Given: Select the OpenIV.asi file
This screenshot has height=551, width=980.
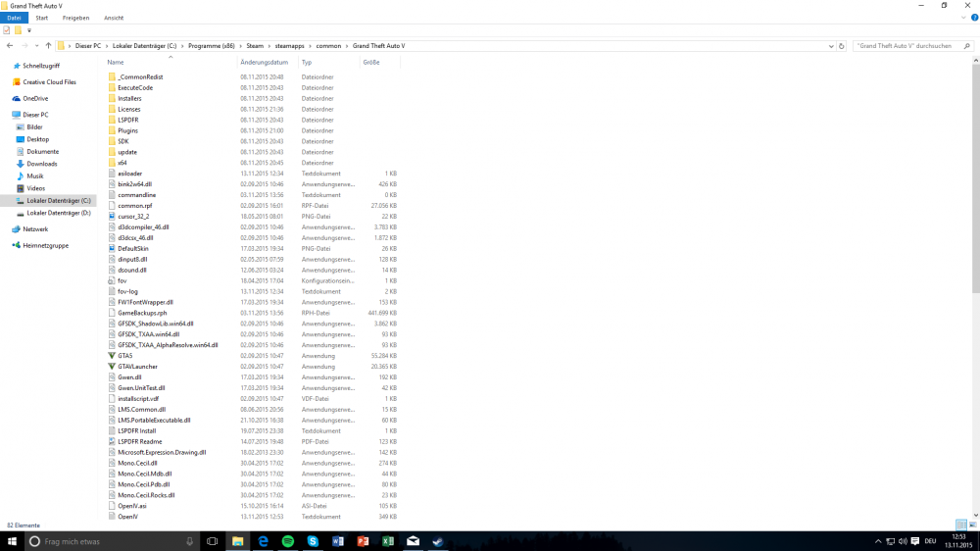Looking at the screenshot, I should coord(132,506).
